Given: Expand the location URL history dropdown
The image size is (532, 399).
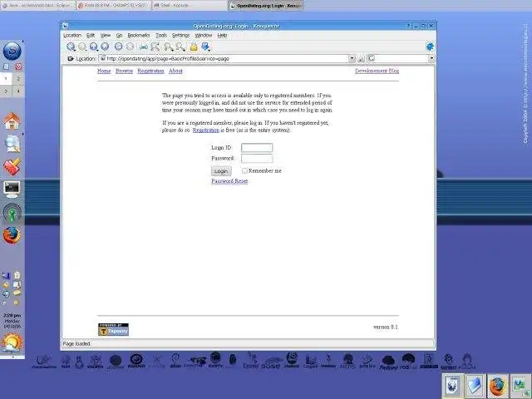Looking at the screenshot, I should pos(352,58).
